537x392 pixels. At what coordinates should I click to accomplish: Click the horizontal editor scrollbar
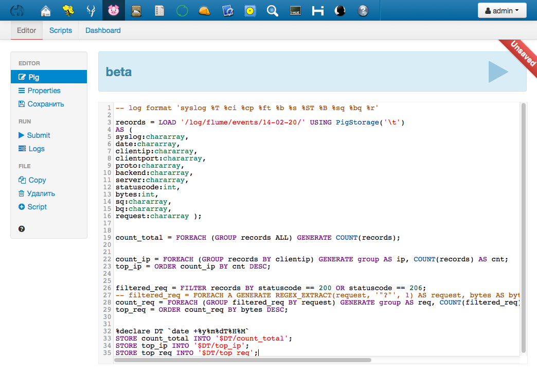(x=243, y=360)
